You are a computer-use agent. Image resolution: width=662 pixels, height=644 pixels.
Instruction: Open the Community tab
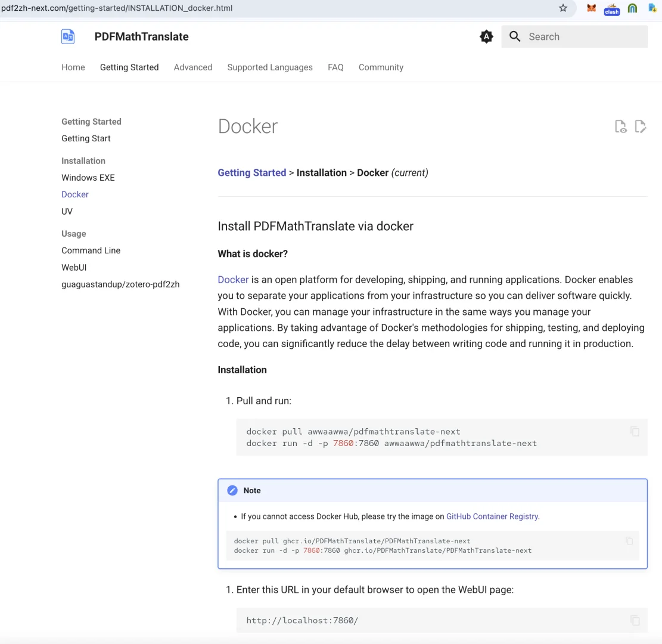[381, 67]
